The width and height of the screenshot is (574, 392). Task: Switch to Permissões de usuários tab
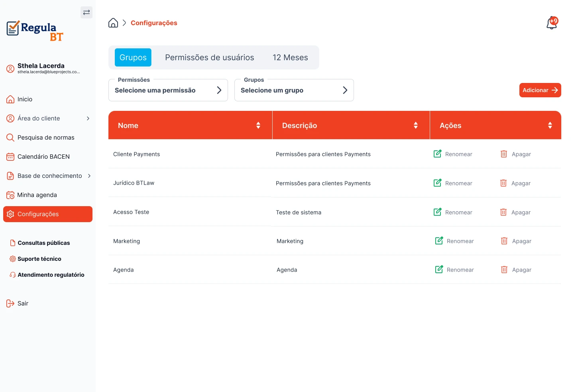[209, 57]
